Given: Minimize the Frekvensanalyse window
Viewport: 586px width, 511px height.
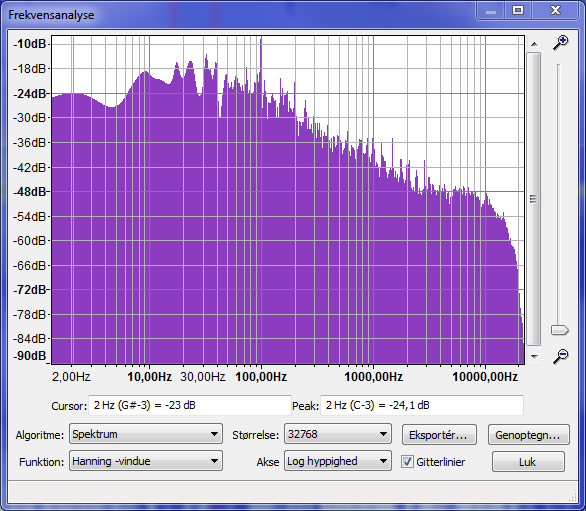Looking at the screenshot, I should click(491, 10).
